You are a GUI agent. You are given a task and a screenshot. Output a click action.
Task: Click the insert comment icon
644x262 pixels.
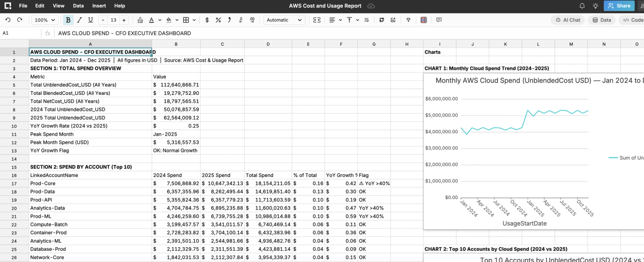point(439,20)
